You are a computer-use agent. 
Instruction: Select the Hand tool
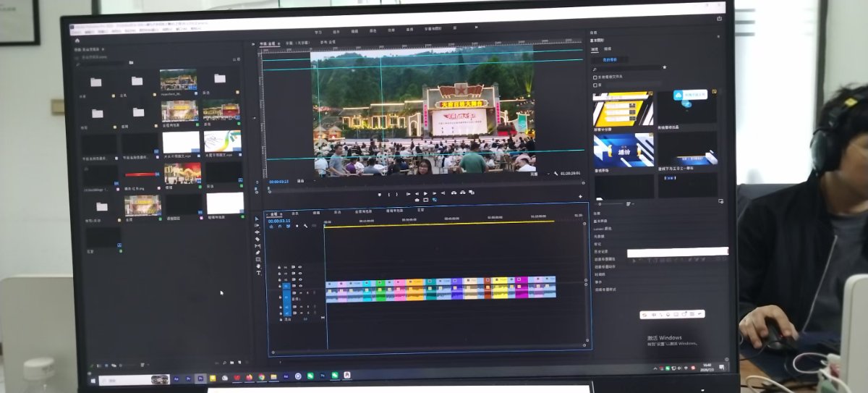258,266
